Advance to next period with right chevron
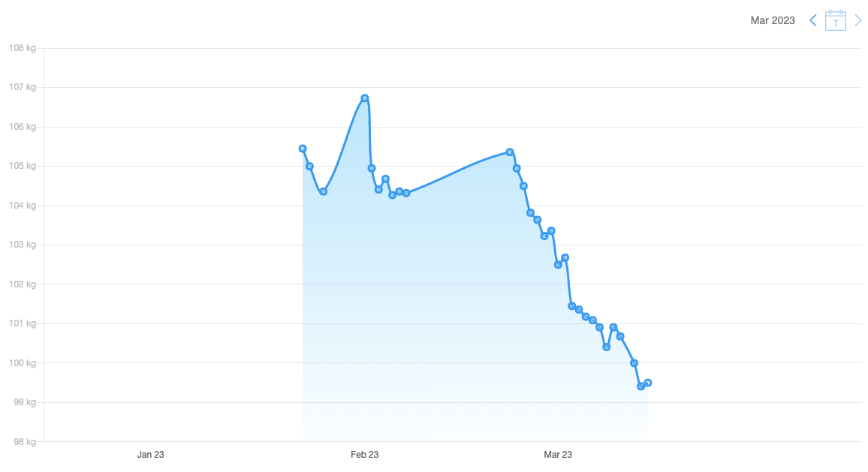The height and width of the screenshot is (472, 868). pyautogui.click(x=858, y=20)
